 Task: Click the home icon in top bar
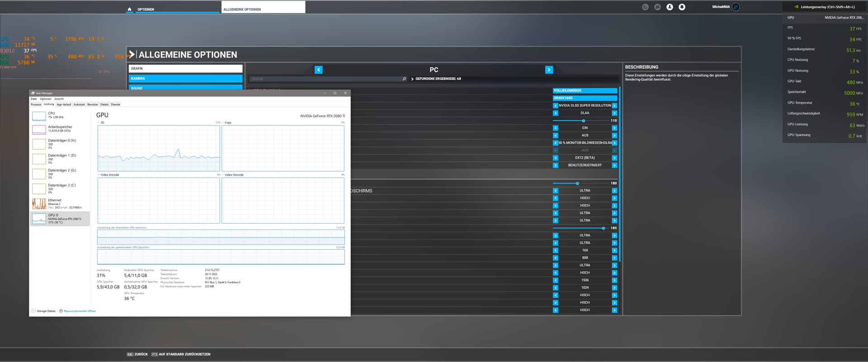point(130,9)
